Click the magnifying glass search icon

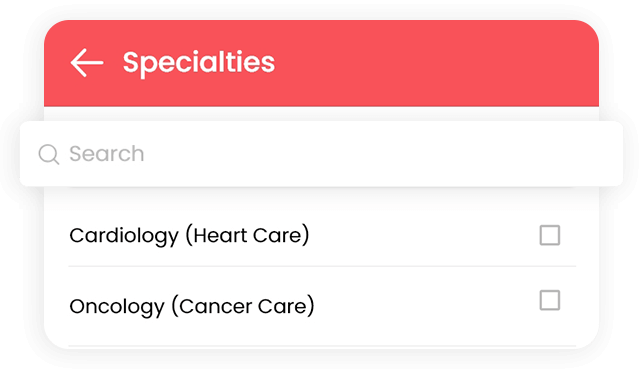coord(49,155)
